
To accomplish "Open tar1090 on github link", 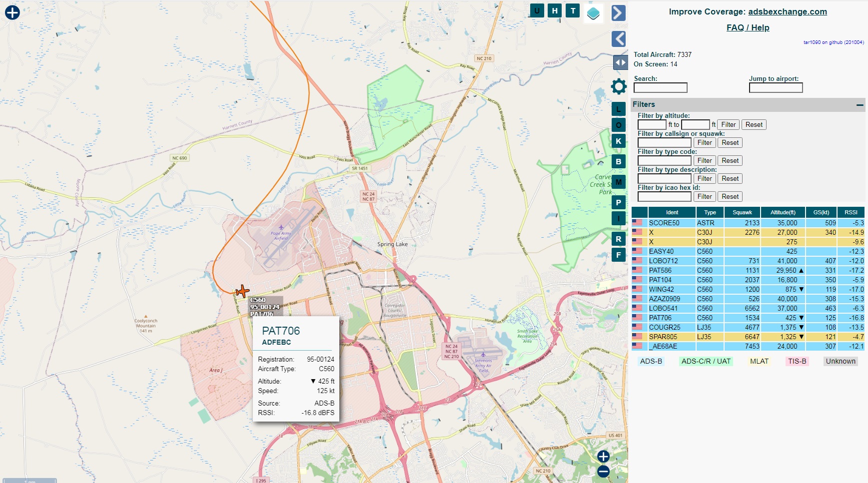I will [834, 42].
